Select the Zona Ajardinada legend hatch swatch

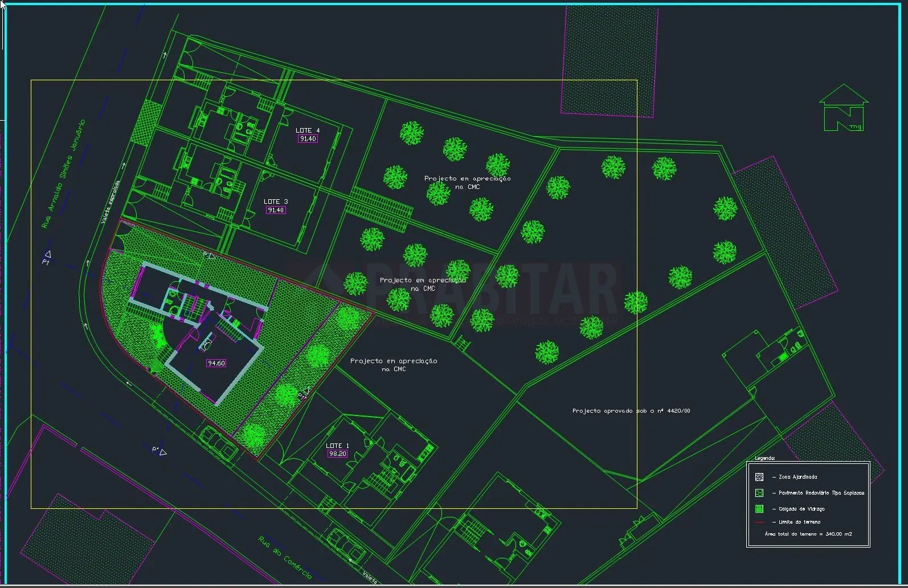pyautogui.click(x=759, y=477)
